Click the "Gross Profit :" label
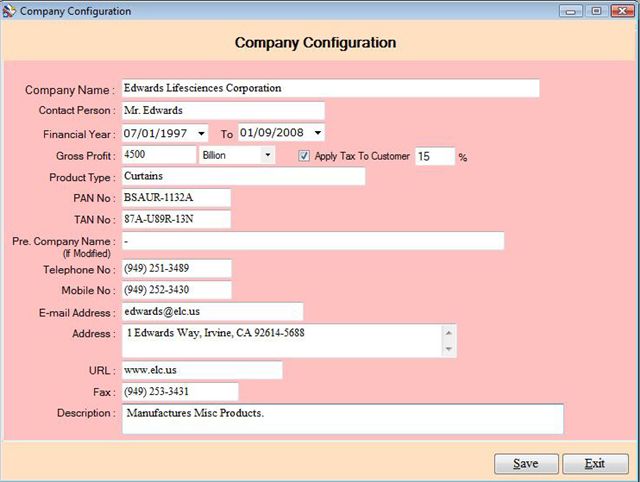 (x=86, y=156)
